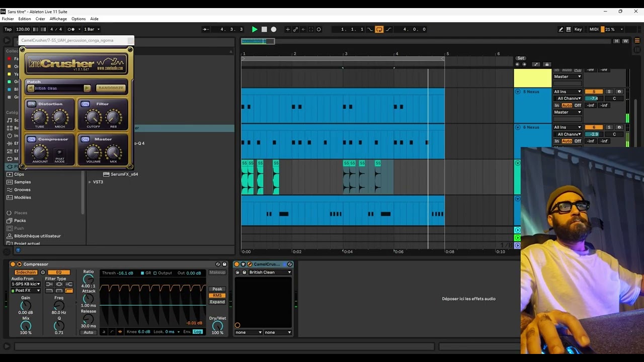Click the CamelCrusher TUBE knob

(x=40, y=117)
